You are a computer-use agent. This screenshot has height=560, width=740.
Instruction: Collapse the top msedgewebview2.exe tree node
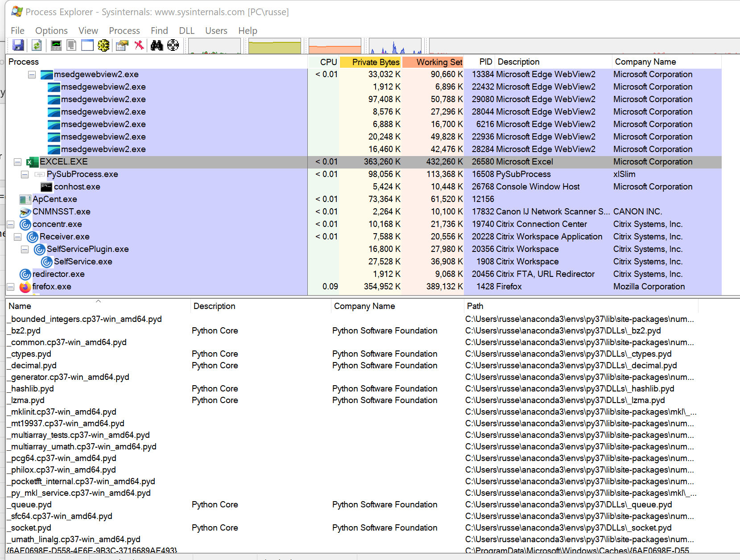click(32, 74)
